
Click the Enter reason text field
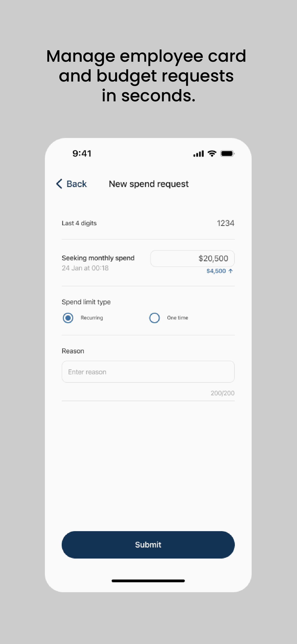[148, 372]
